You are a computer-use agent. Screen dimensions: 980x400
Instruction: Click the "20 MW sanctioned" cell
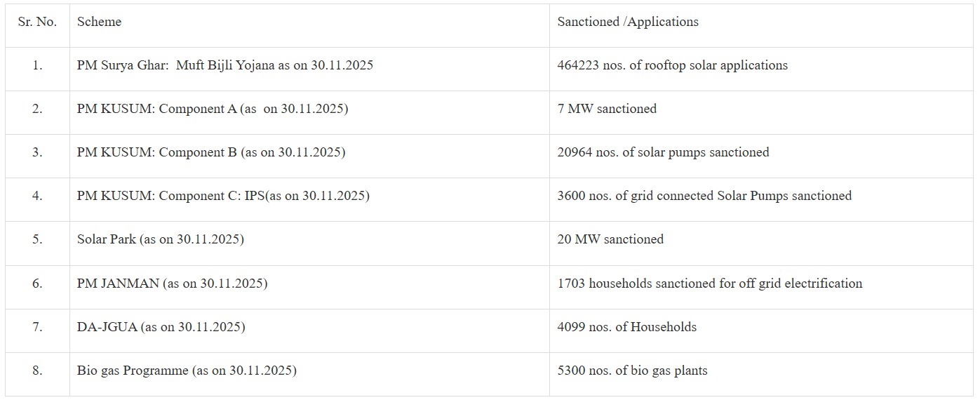coord(610,239)
